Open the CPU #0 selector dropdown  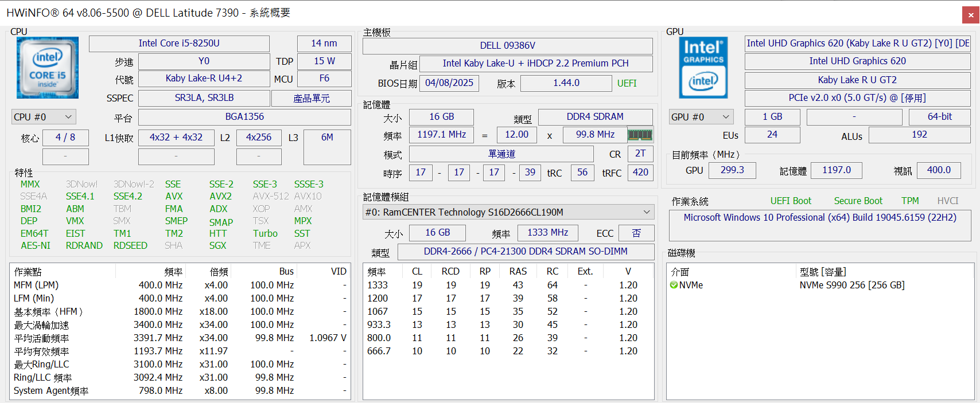(x=44, y=117)
